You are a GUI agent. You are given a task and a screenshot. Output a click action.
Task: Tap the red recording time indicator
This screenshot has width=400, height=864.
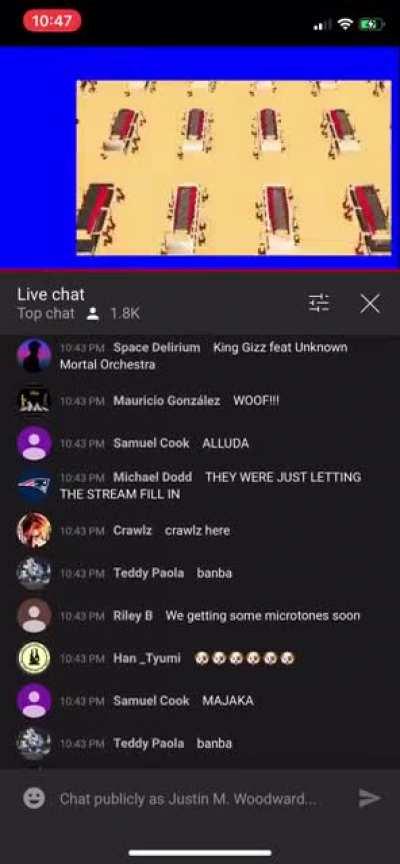(x=52, y=21)
